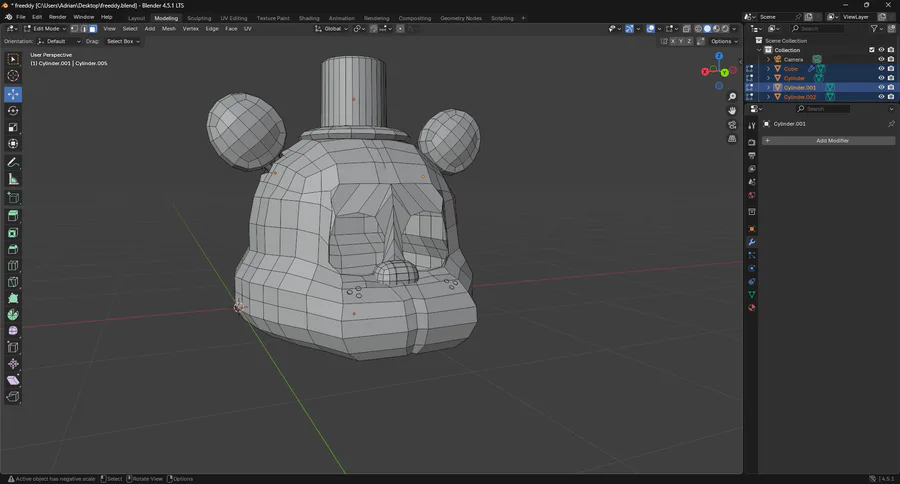Enable face select mode

point(92,29)
